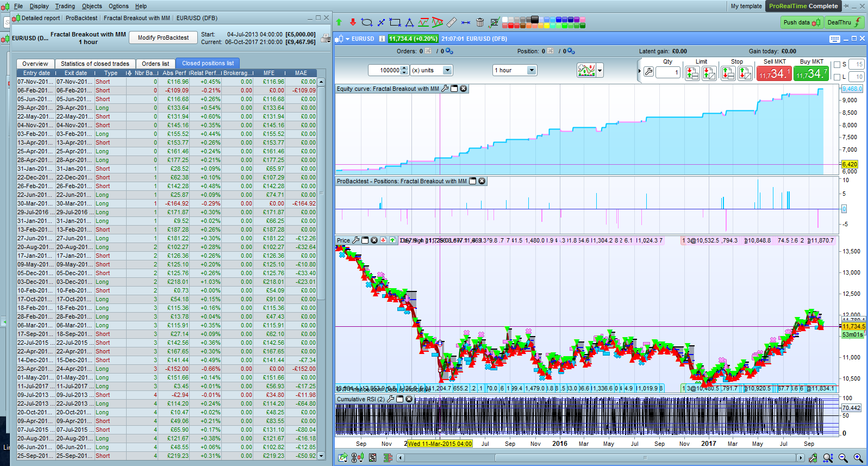The width and height of the screenshot is (868, 466).
Task: Open the trading settings wrench icon
Action: pyautogui.click(x=648, y=72)
